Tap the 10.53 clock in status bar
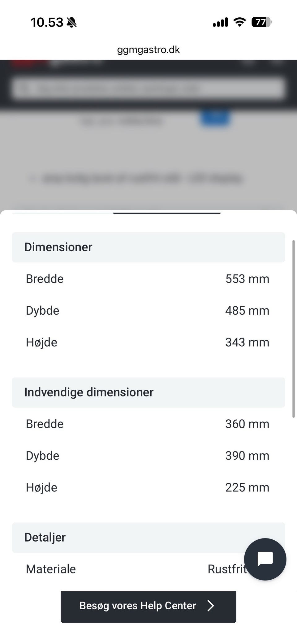 47,22
